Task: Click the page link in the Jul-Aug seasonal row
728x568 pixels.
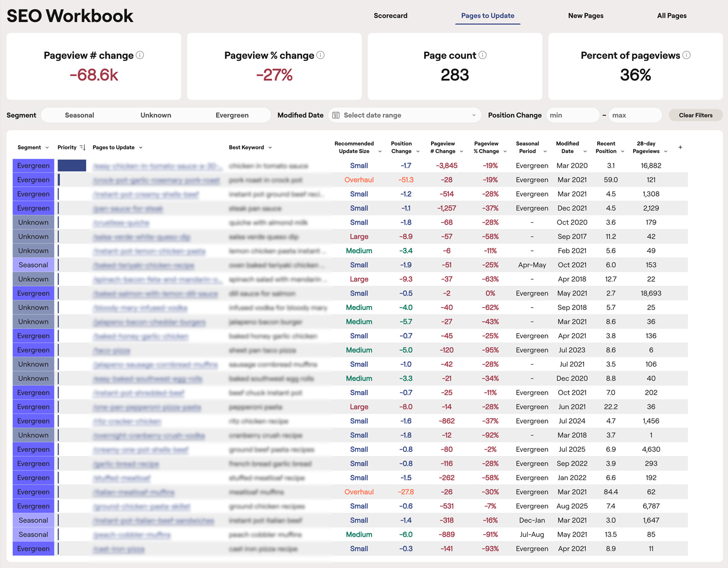Action: click(132, 534)
